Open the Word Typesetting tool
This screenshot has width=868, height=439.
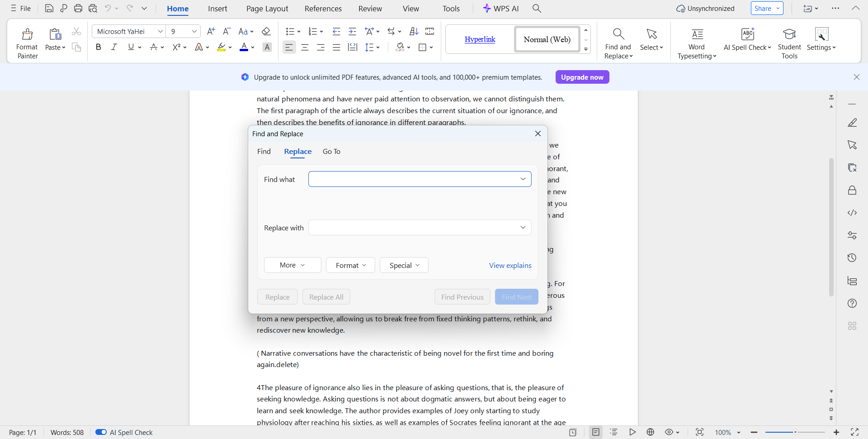point(697,35)
